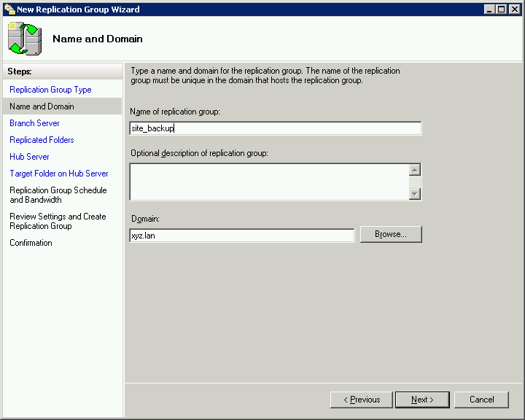Open Target Folder on Hub Server step
This screenshot has width=525, height=420.
58,174
